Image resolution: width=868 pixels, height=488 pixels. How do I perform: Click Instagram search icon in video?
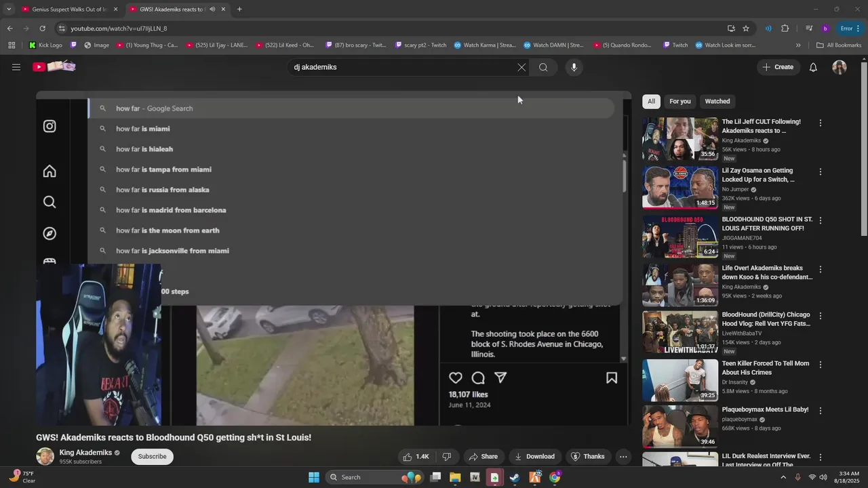tap(50, 202)
